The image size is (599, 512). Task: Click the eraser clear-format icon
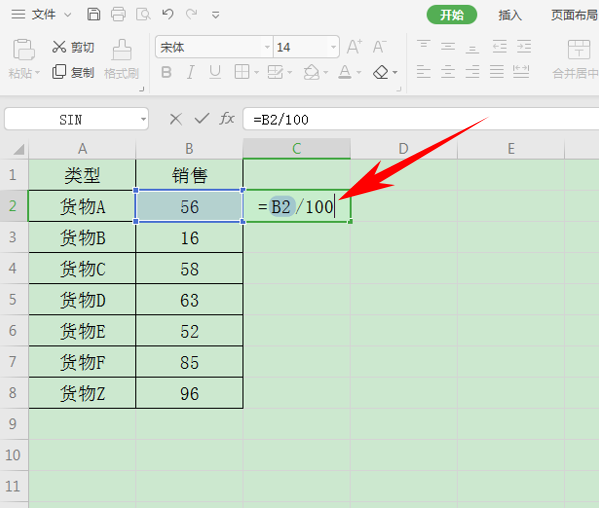point(380,72)
